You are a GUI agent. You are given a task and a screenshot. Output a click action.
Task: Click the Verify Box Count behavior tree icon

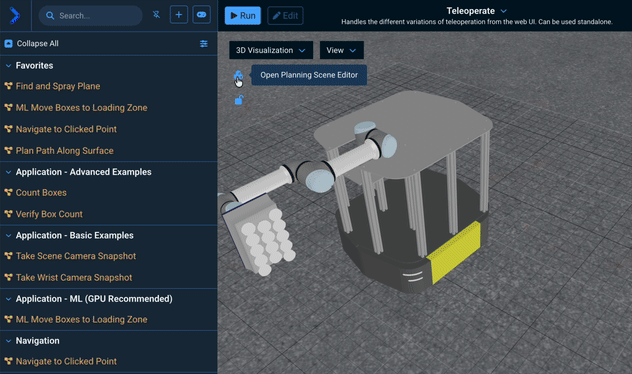8,214
